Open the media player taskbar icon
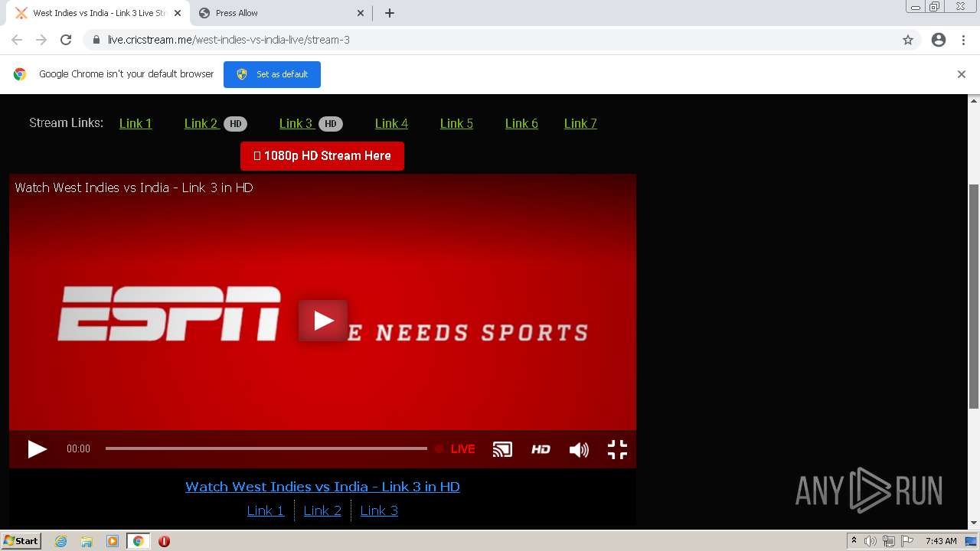980x551 pixels. [x=113, y=541]
